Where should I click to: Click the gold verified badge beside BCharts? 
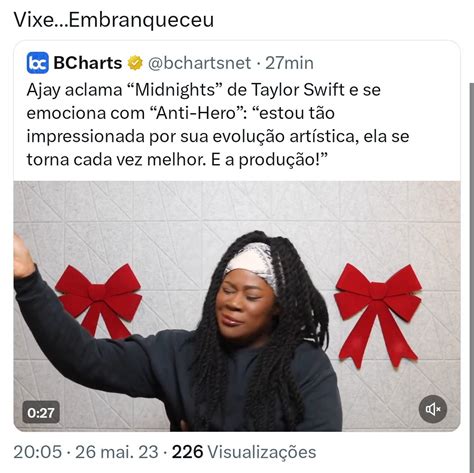(x=135, y=63)
